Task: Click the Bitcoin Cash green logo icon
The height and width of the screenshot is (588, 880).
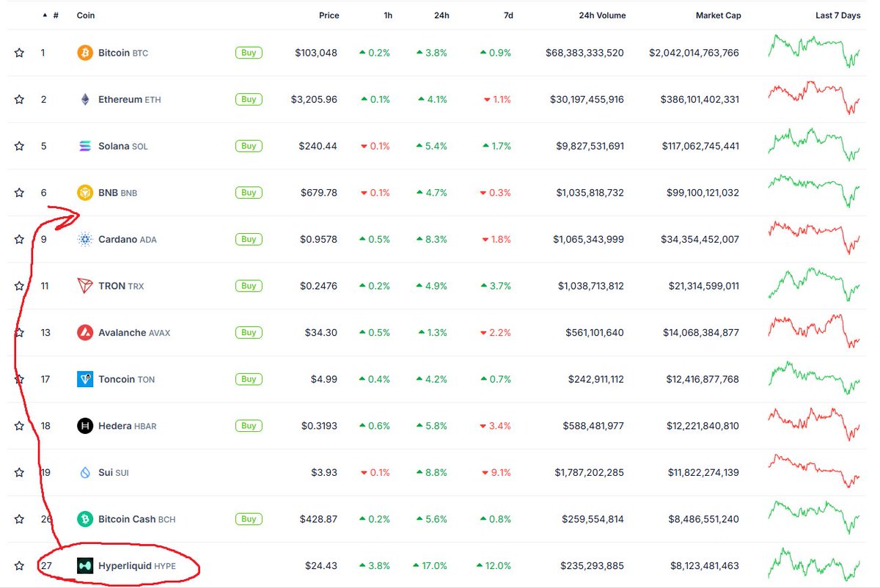Action: point(85,519)
